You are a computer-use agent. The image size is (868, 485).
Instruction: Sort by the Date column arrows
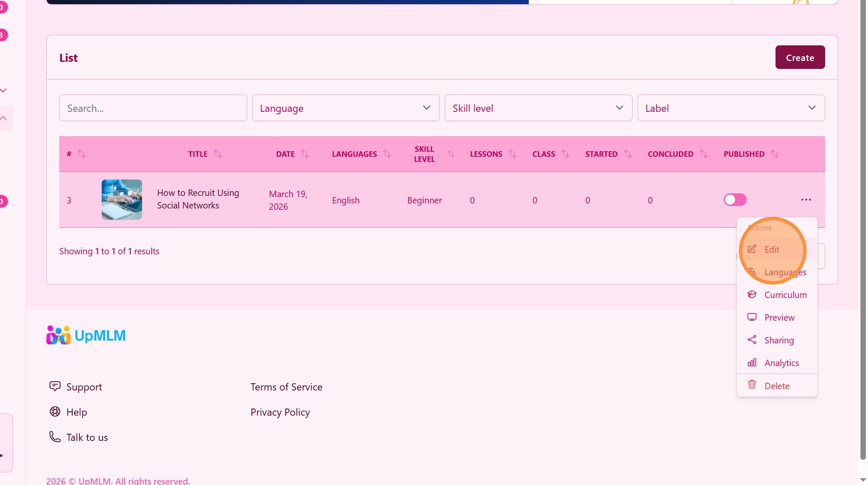(305, 154)
